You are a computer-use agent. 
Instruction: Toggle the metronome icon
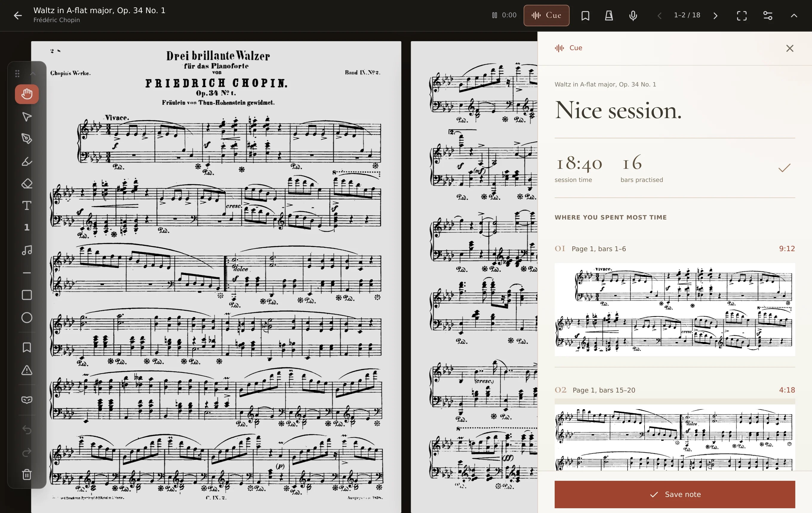tap(609, 16)
